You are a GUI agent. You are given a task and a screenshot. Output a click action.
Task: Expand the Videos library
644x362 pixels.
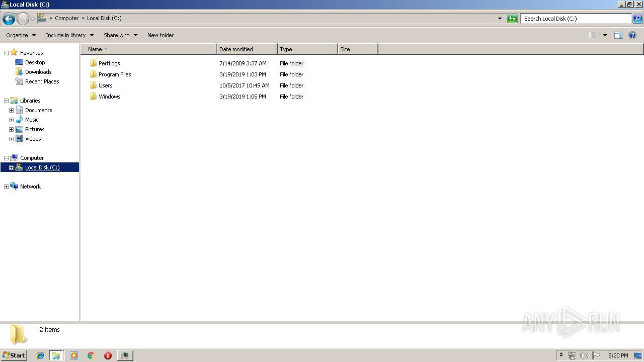(11, 139)
